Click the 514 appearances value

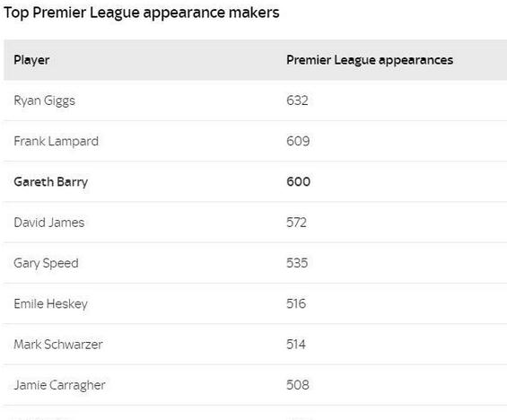coord(296,345)
